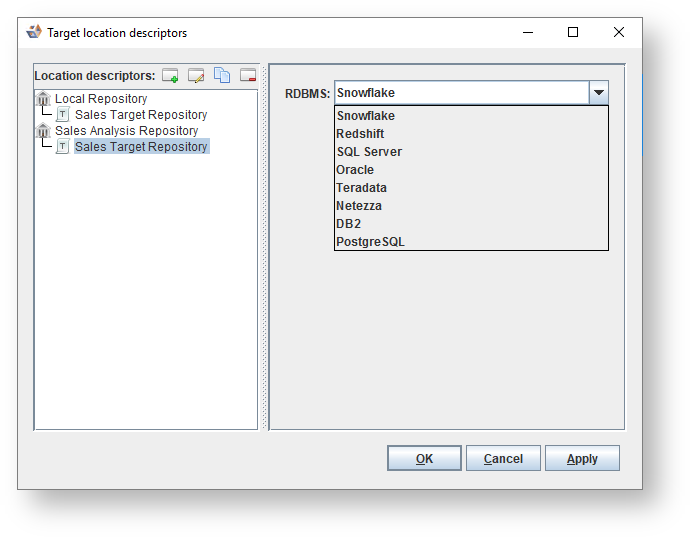Maximize the Target location descriptors window
This screenshot has height=538, width=691.
tap(573, 32)
